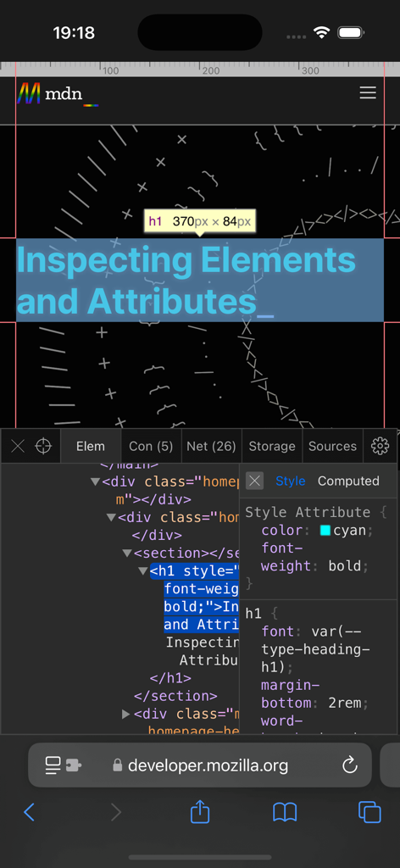Select the closing </h1> tag row
This screenshot has height=868, width=400.
[x=170, y=678]
